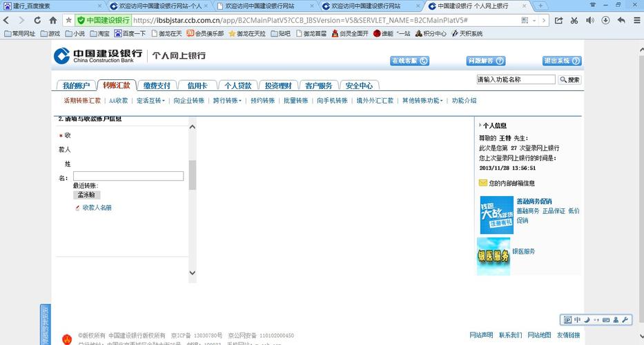The image size is (644, 345).
Task: Expand the 定活互转 submenu
Action: point(150,101)
